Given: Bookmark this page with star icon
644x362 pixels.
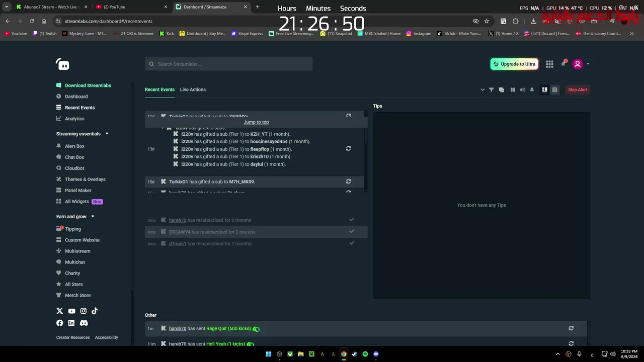Looking at the screenshot, I should 487,21.
